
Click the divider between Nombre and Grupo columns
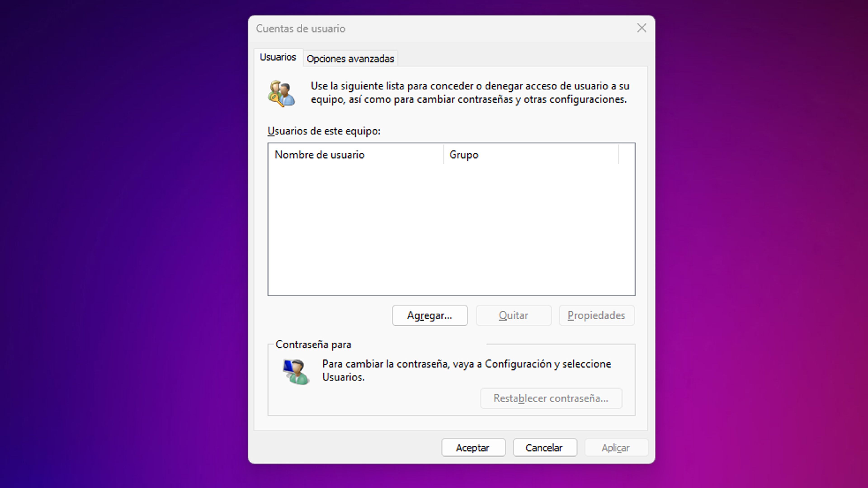coord(443,155)
